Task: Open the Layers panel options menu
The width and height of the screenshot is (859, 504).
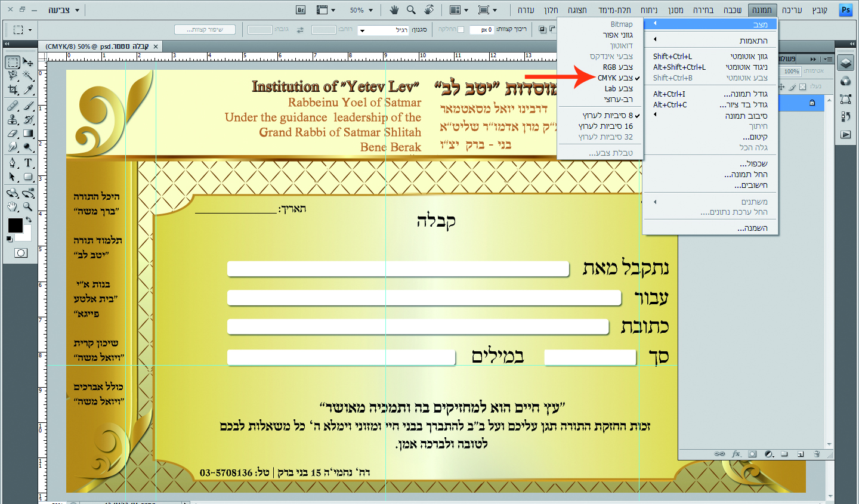Action: (827, 59)
